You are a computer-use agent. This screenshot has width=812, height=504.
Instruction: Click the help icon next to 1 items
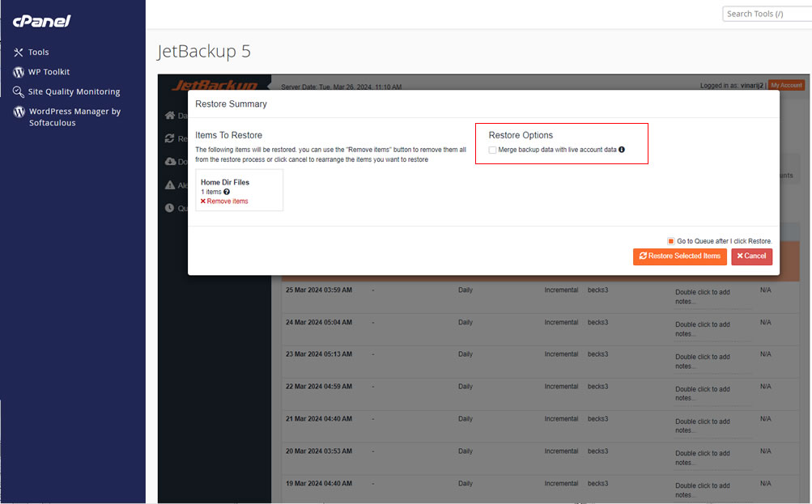coord(227,192)
